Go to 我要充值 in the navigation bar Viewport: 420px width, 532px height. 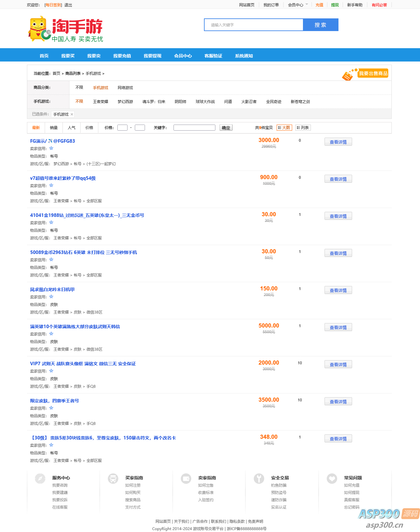point(122,56)
